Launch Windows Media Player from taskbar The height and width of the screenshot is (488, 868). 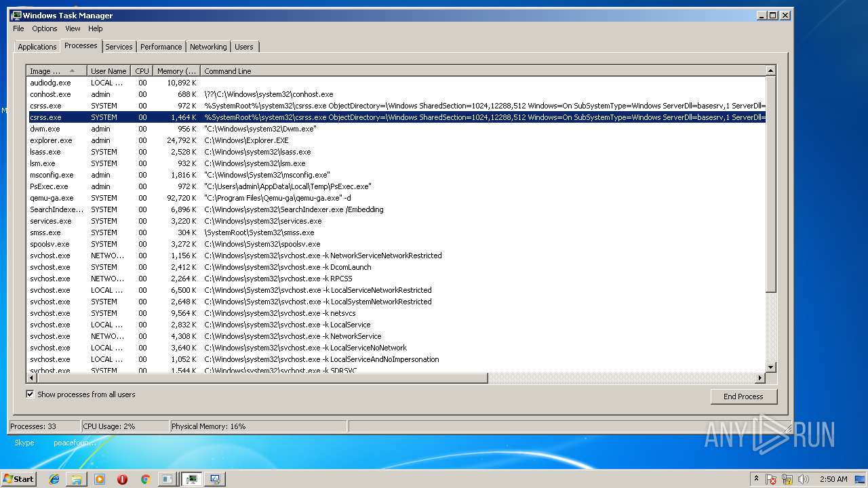(100, 479)
